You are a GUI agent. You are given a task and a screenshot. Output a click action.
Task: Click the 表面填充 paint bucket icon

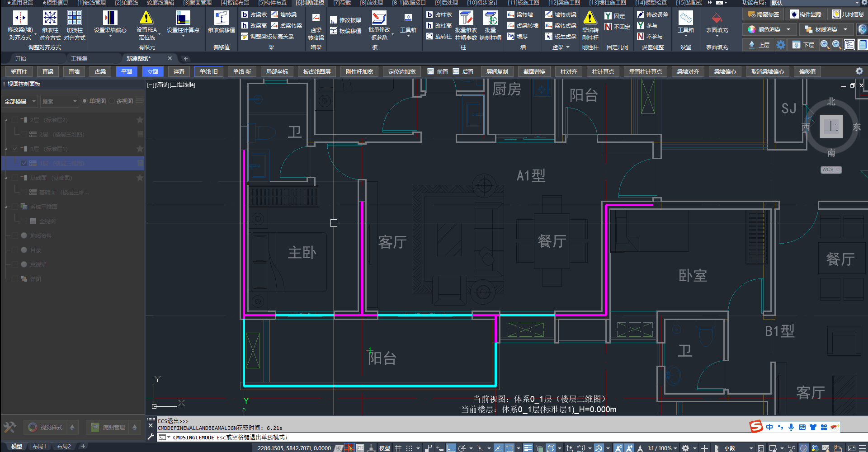tap(717, 18)
